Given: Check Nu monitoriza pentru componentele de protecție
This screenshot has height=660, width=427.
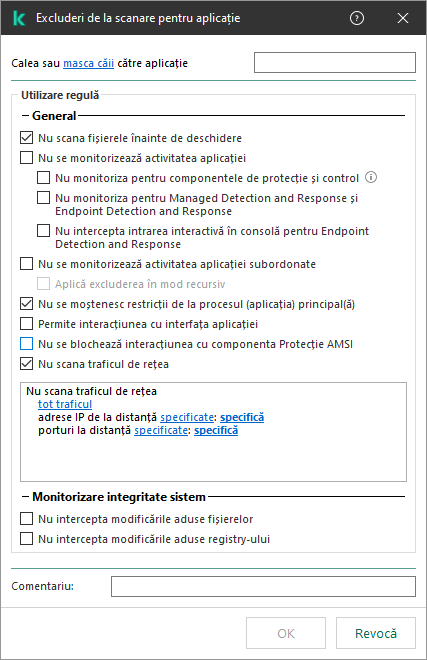Looking at the screenshot, I should pos(43,178).
